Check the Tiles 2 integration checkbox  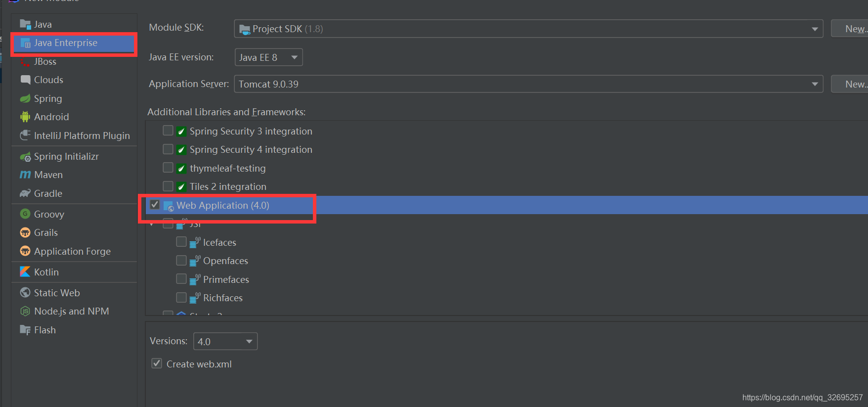168,186
